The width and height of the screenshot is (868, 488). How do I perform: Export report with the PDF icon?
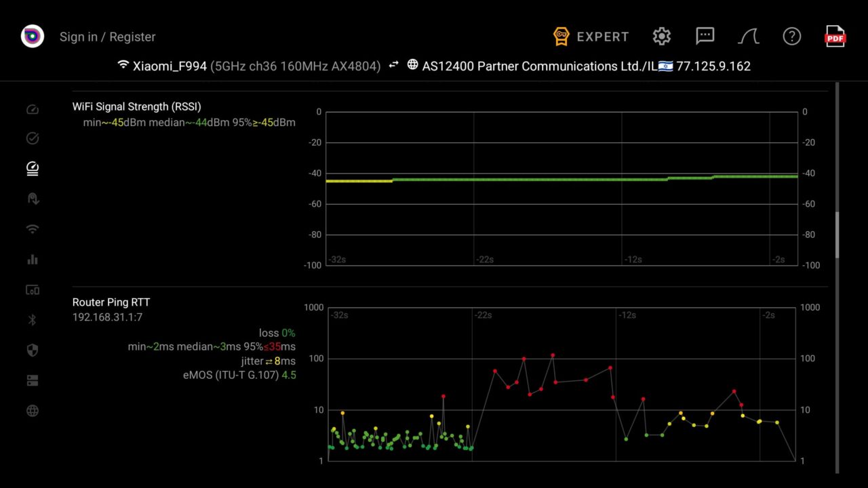835,37
